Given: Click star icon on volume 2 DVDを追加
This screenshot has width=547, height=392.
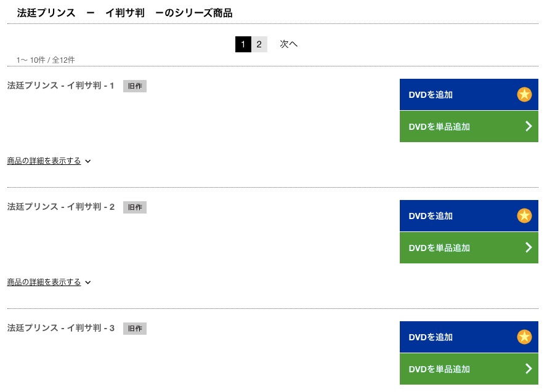Looking at the screenshot, I should pos(524,215).
